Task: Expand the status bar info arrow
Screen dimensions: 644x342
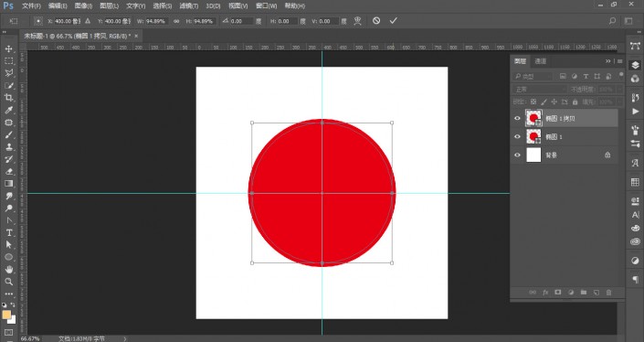Action: tap(125, 338)
